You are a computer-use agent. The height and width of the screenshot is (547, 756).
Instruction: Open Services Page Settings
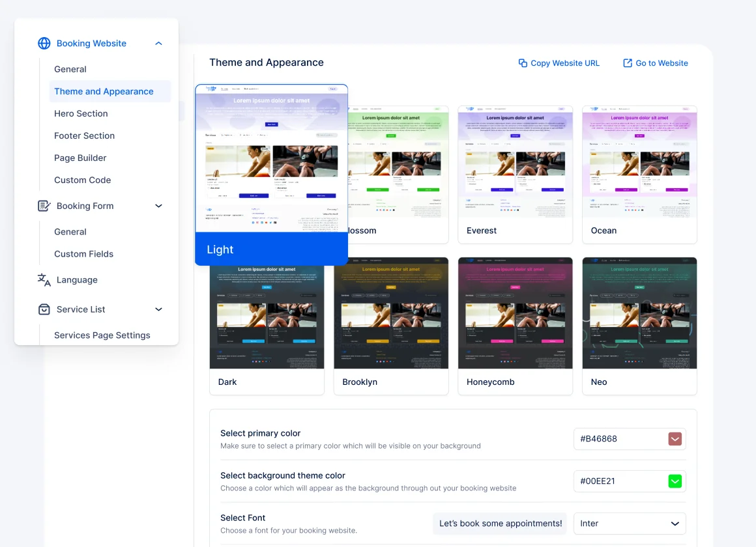point(102,335)
